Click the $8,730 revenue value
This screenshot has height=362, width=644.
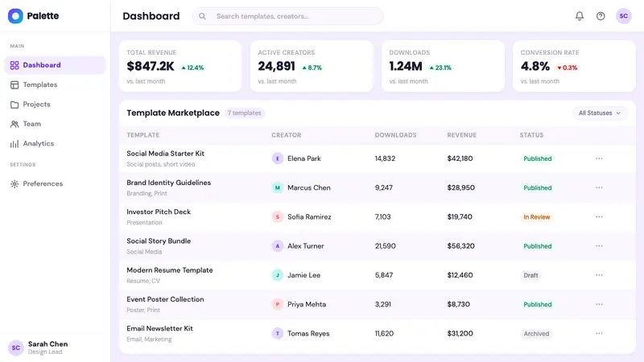pyautogui.click(x=458, y=304)
